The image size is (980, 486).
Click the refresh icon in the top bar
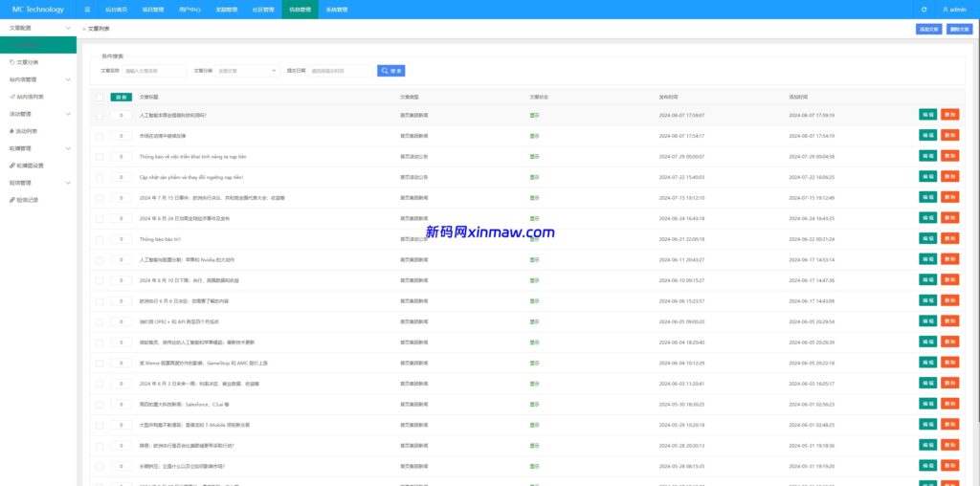tap(924, 10)
